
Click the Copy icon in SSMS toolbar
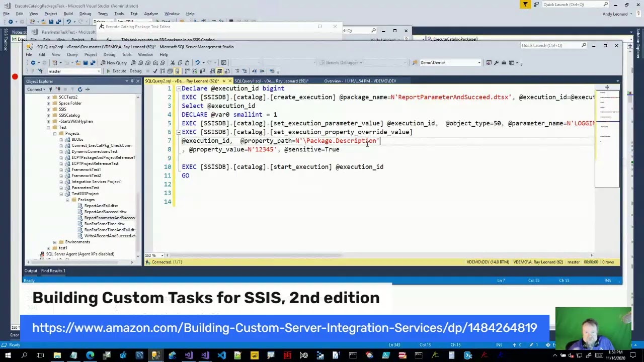[x=180, y=63]
